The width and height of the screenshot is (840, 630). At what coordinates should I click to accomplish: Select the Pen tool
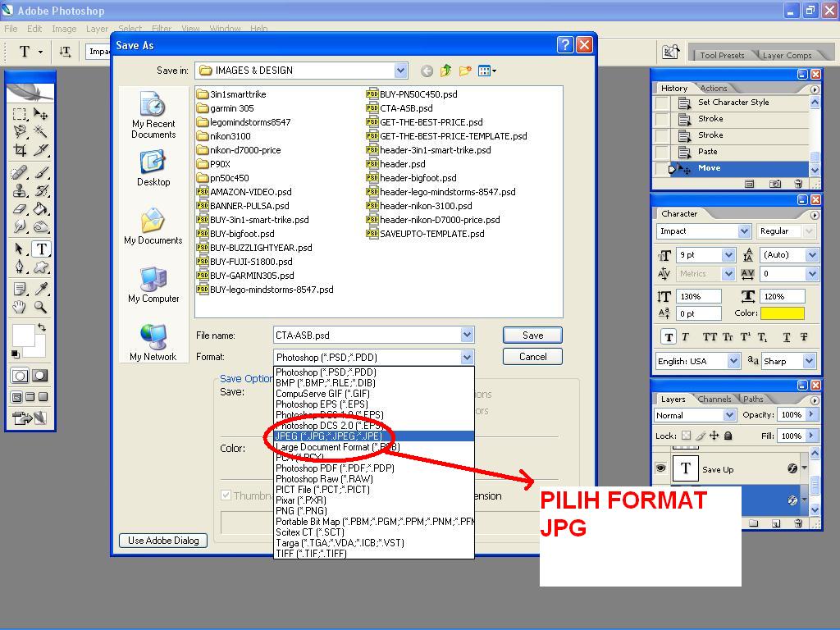click(x=20, y=267)
